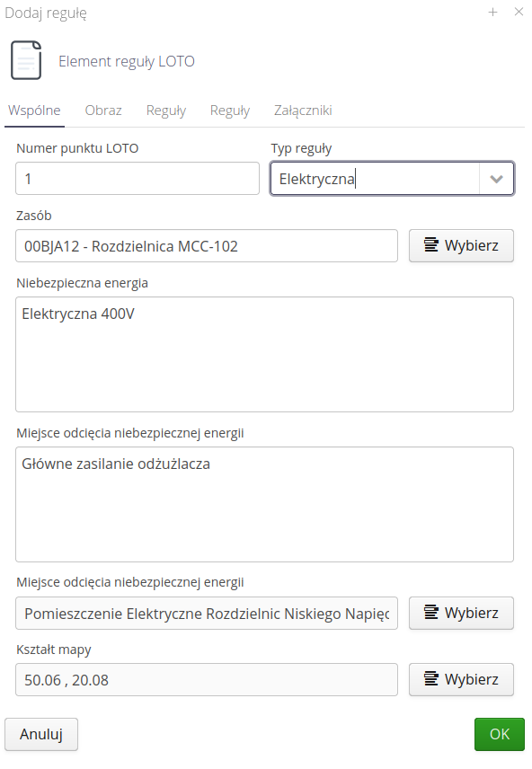Cancel with the Anuluj button
532x769 pixels.
click(41, 734)
